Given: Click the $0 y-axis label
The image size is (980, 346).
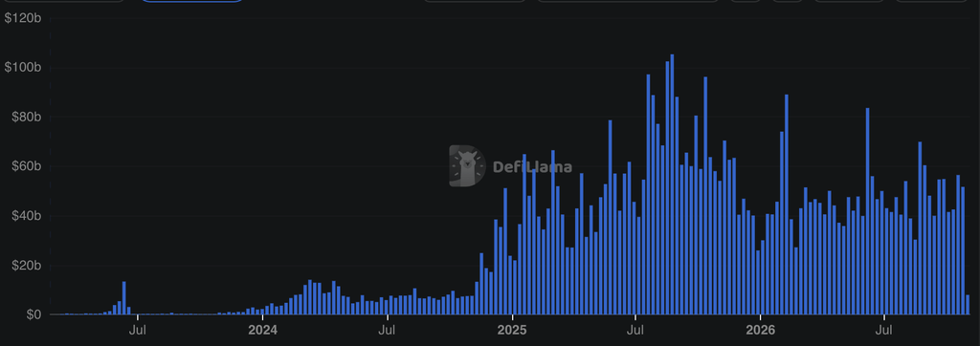Looking at the screenshot, I should click(33, 314).
